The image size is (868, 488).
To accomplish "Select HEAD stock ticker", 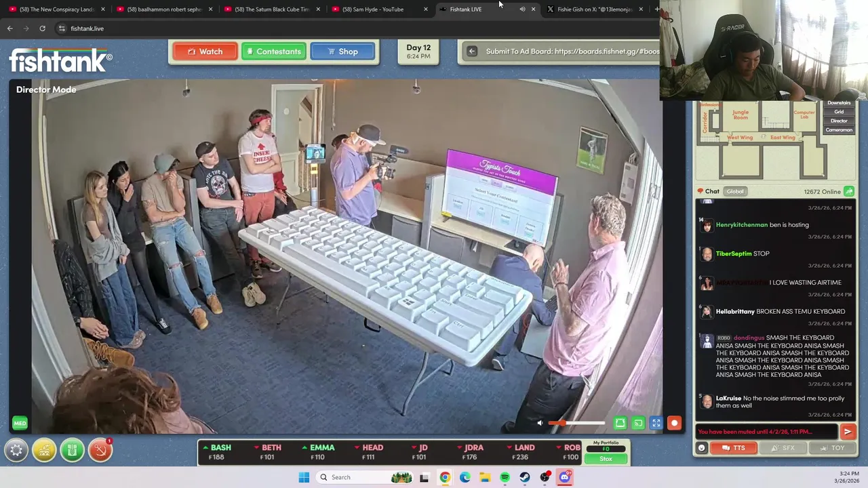I will 369,452.
